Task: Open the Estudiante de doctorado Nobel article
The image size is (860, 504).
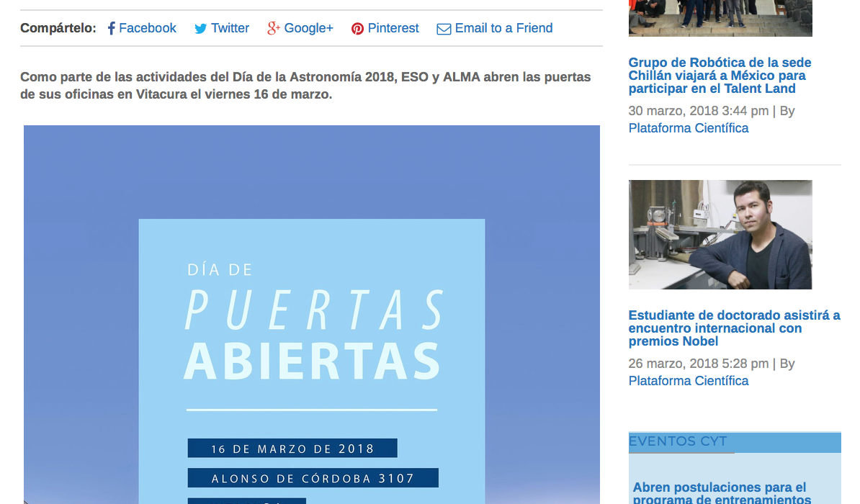Action: click(735, 328)
